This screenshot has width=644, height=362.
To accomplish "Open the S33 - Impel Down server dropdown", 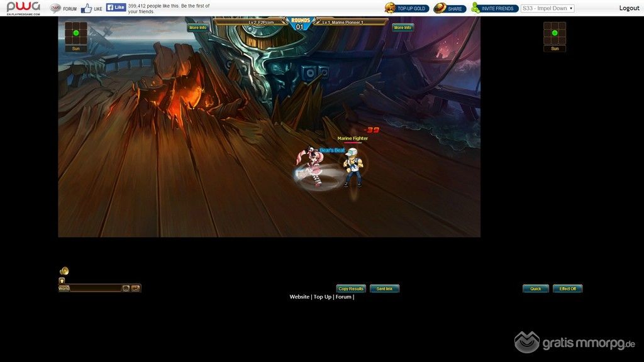I will (x=547, y=8).
